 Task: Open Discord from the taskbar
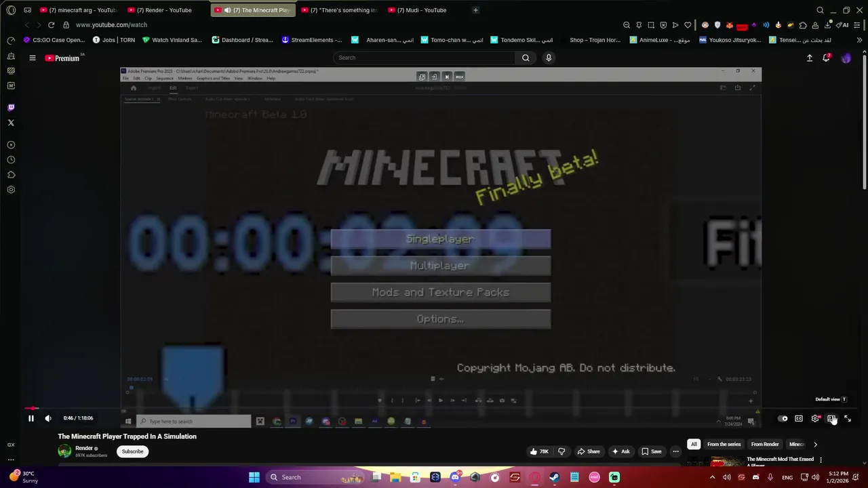click(455, 477)
